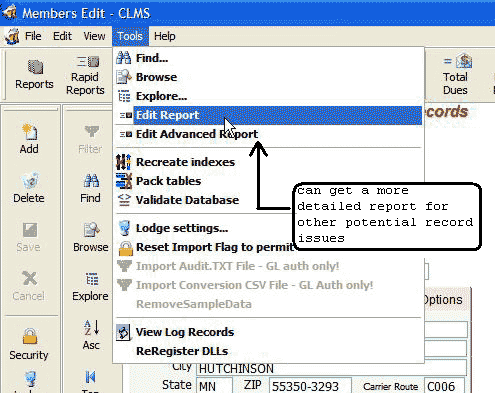The height and width of the screenshot is (393, 495).
Task: Click the Reports toolbar icon
Action: [34, 75]
